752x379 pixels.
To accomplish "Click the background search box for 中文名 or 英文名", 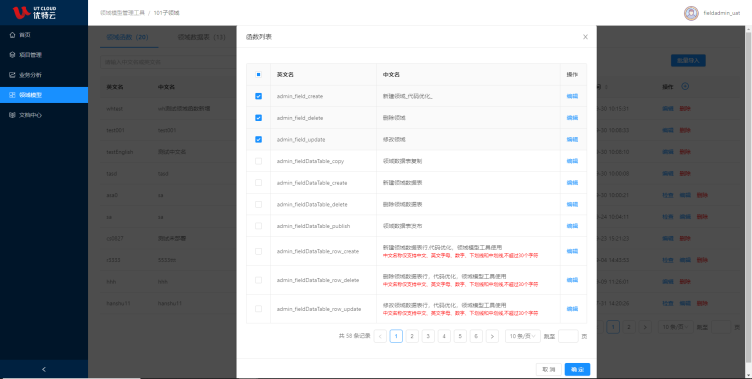I will coord(168,62).
